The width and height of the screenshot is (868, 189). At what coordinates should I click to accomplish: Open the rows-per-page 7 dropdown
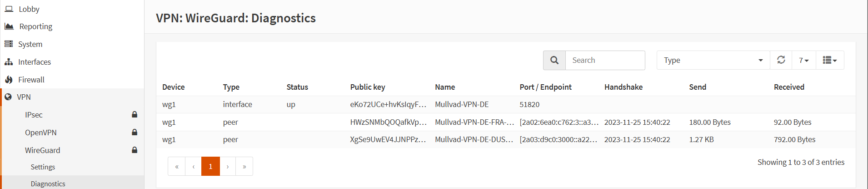pyautogui.click(x=804, y=60)
